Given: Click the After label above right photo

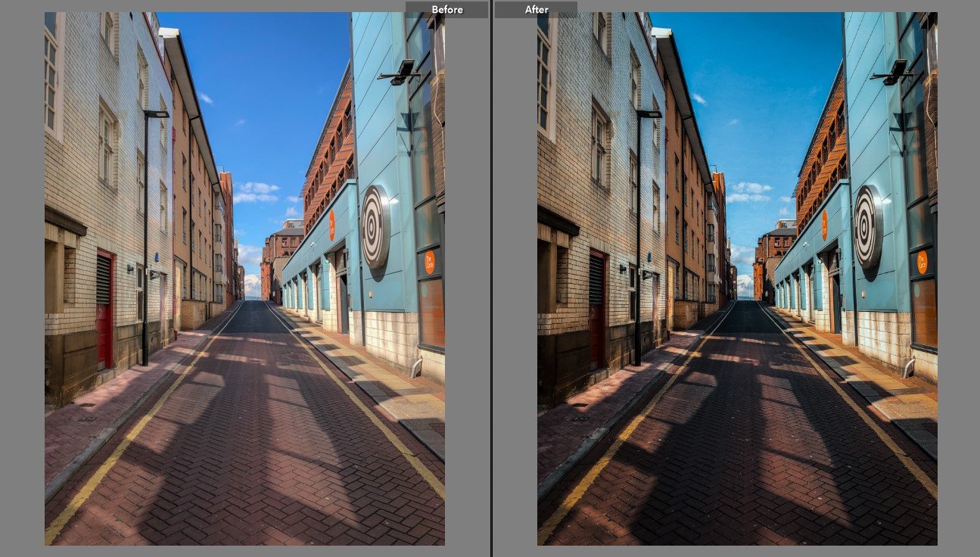Looking at the screenshot, I should point(537,10).
